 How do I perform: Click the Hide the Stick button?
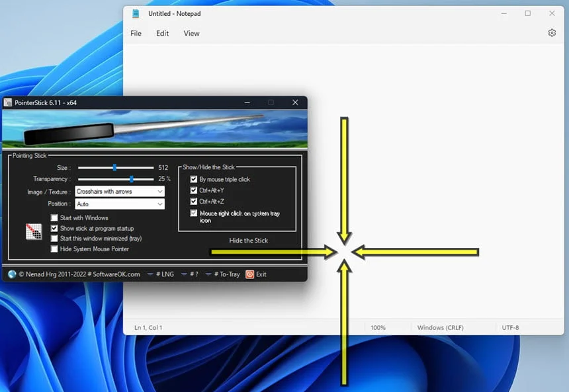pos(249,241)
